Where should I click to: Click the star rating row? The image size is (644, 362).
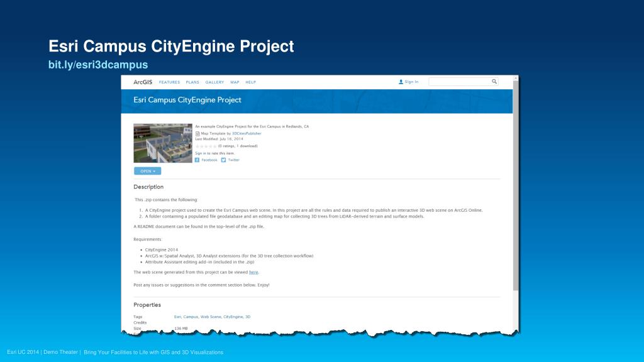206,146
